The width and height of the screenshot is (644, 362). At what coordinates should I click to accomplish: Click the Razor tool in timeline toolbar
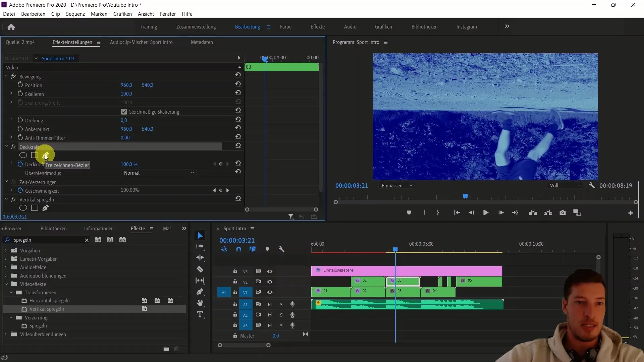(200, 269)
